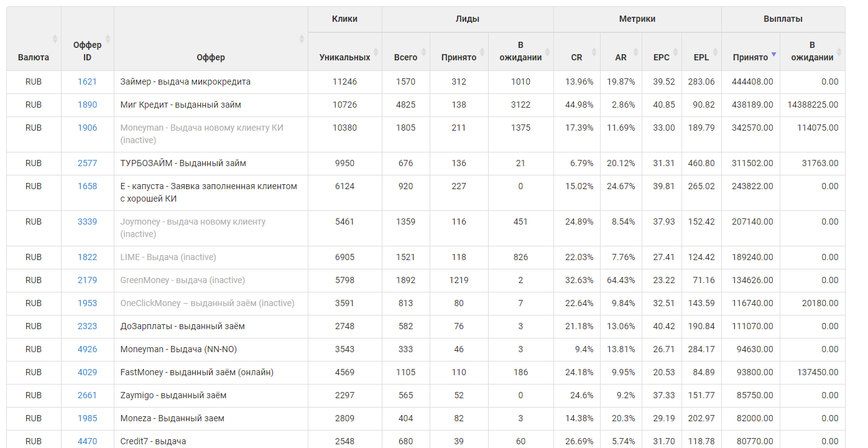
Task: Sort Выплаты В ожидании column sort arrows
Action: [x=839, y=52]
